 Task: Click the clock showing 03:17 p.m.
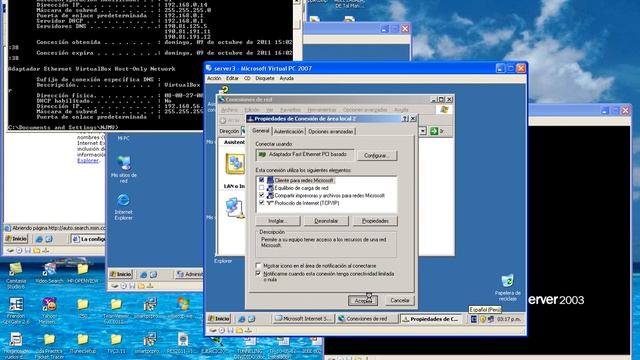click(x=509, y=319)
